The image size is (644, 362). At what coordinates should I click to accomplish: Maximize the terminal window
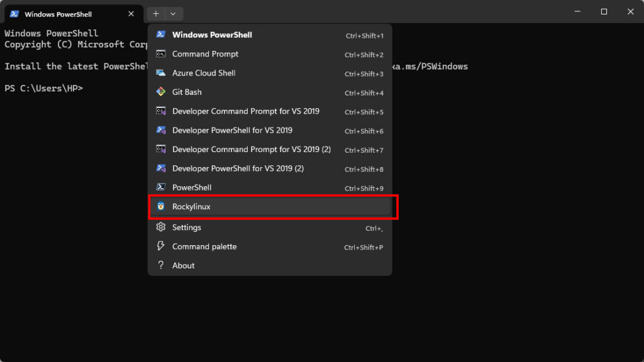pos(604,11)
